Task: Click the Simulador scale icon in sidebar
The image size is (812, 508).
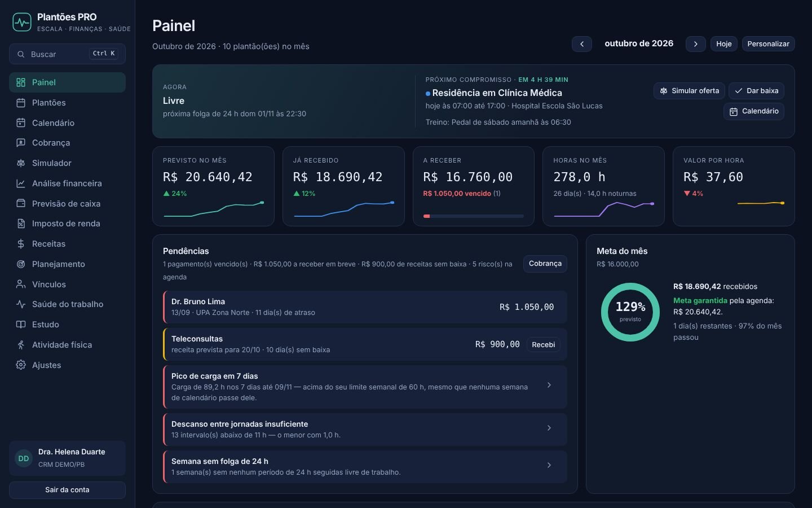Action: [x=21, y=163]
